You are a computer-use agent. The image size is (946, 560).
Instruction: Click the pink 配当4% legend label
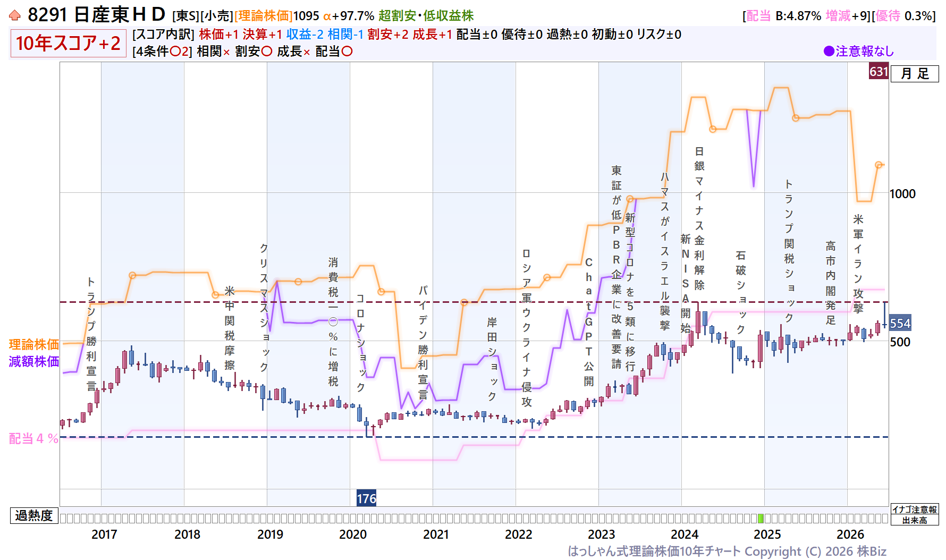pyautogui.click(x=33, y=438)
